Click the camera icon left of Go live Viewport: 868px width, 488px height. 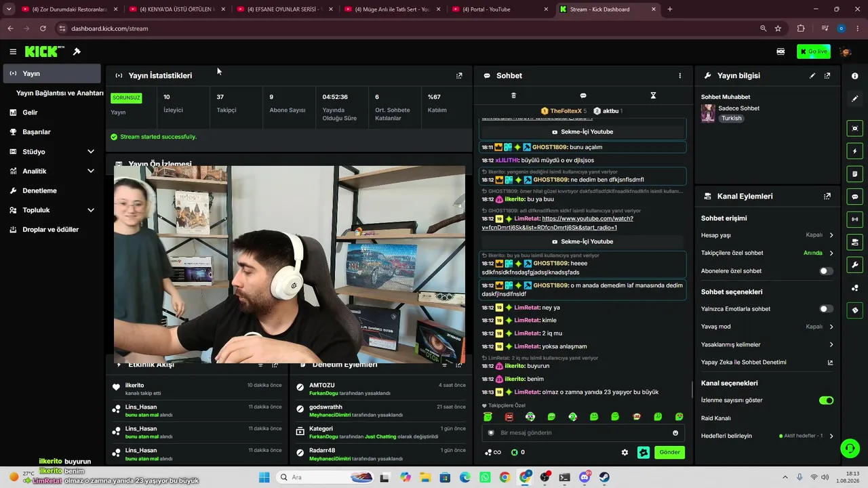point(781,52)
